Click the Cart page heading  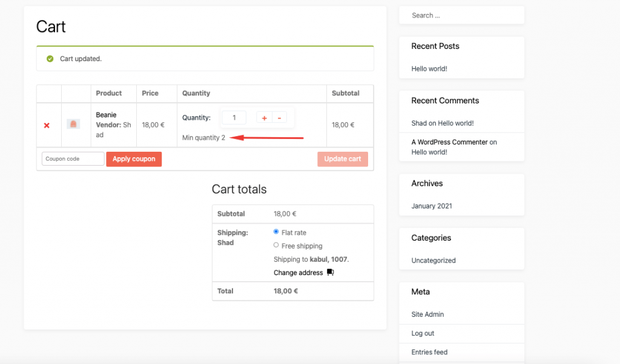tap(51, 27)
